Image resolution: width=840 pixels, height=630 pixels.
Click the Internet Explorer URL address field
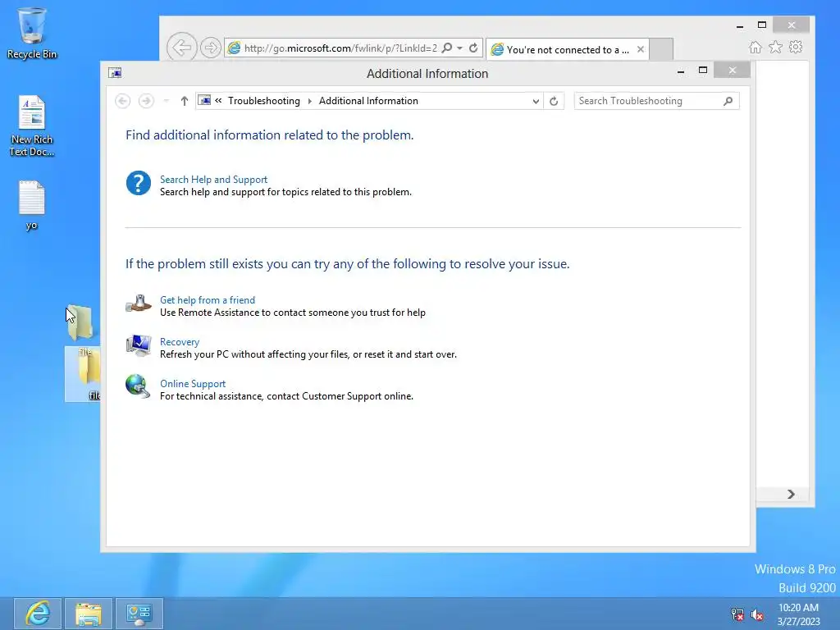coord(340,48)
